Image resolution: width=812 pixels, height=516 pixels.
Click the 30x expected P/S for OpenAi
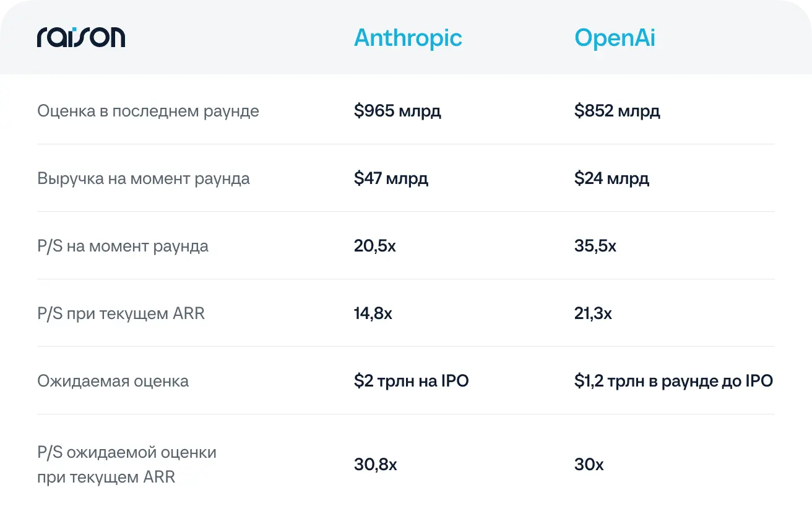[589, 465]
